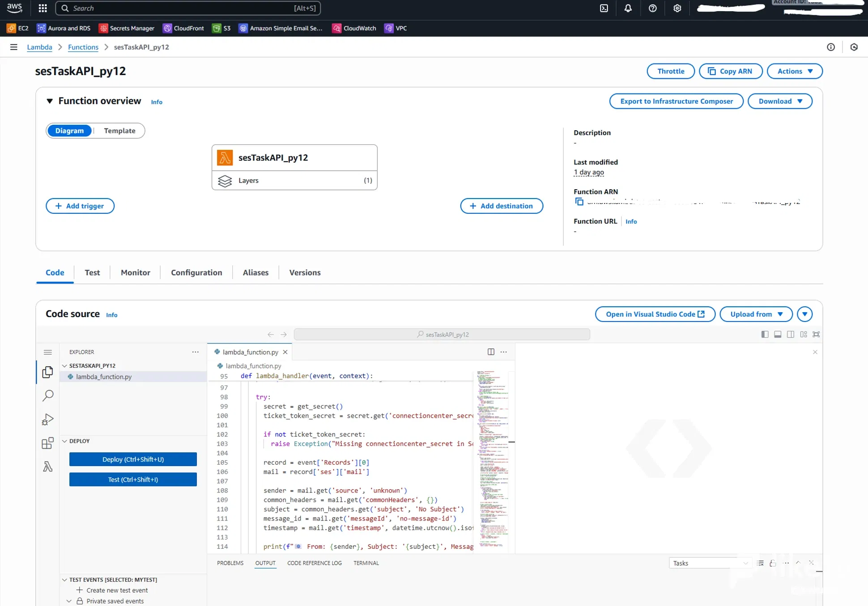
Task: Toggle the editor bottom panel layout icon
Action: click(778, 335)
